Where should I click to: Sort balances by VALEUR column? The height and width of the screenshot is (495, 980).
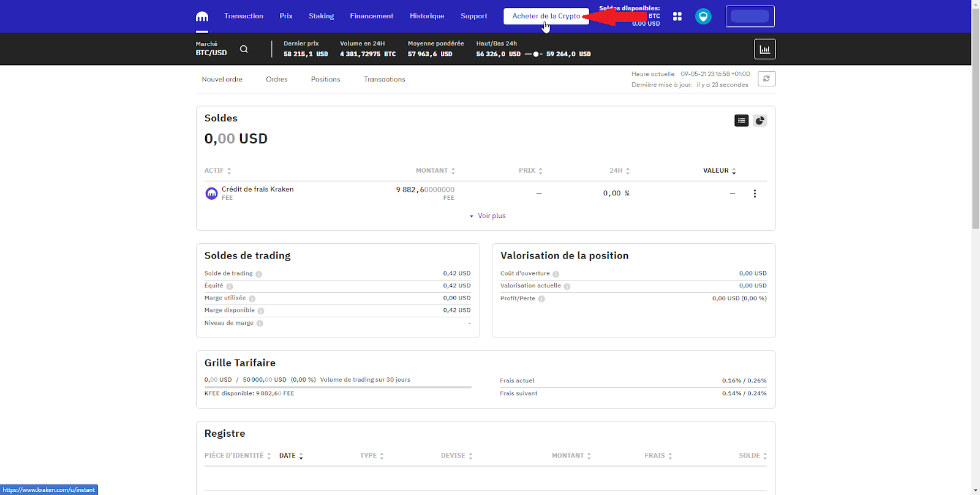tap(720, 171)
